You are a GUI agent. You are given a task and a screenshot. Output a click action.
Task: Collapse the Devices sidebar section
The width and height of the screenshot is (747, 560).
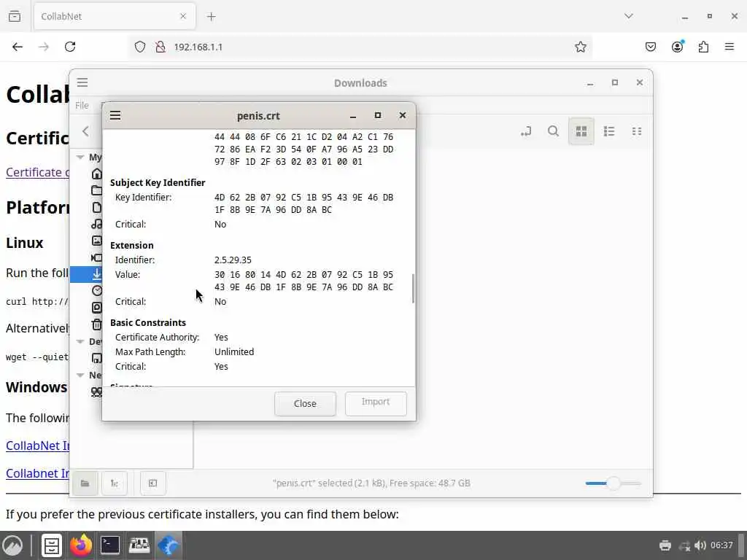pyautogui.click(x=80, y=341)
